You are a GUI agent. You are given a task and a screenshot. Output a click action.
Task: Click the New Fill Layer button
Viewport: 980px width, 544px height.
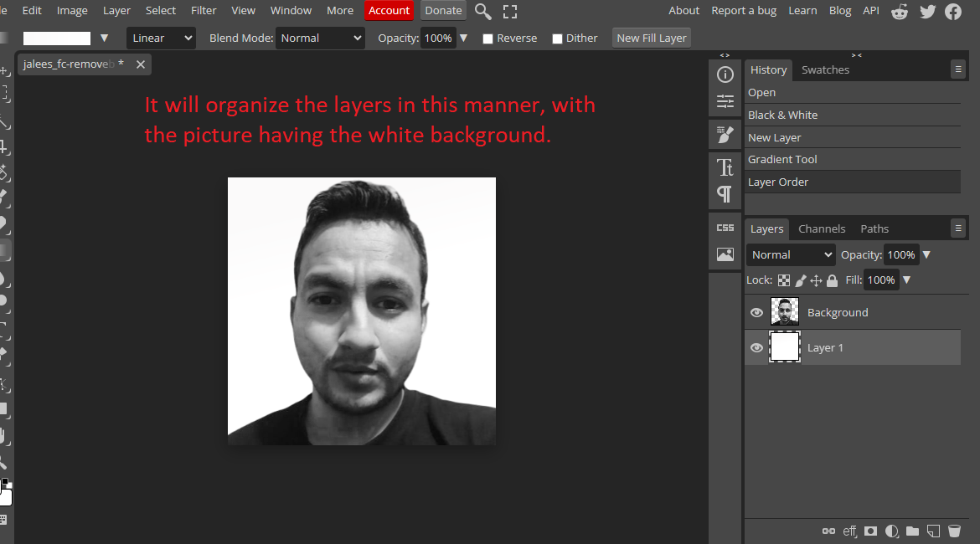651,38
